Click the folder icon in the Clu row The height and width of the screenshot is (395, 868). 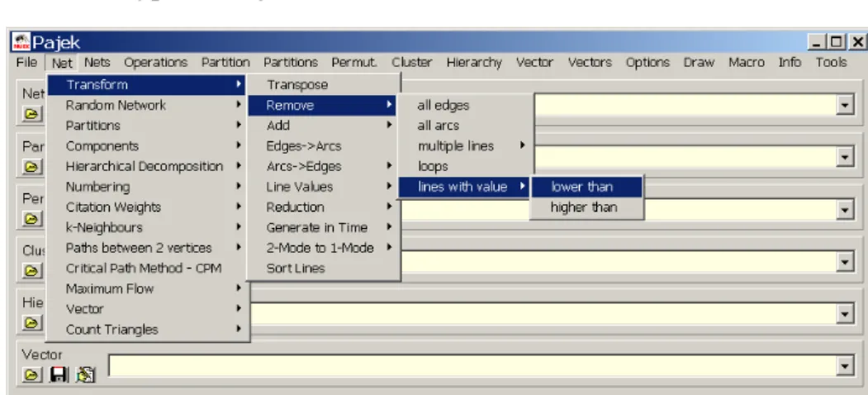pos(31,270)
